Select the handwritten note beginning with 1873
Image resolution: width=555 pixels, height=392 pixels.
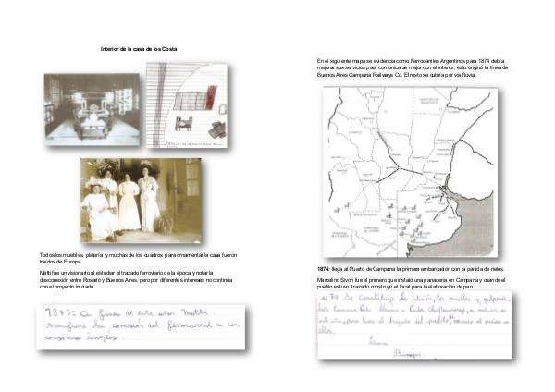coord(142,327)
